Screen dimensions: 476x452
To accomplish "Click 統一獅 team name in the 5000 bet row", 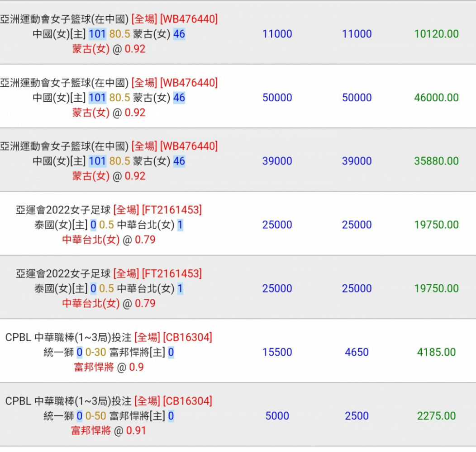I will (58, 416).
